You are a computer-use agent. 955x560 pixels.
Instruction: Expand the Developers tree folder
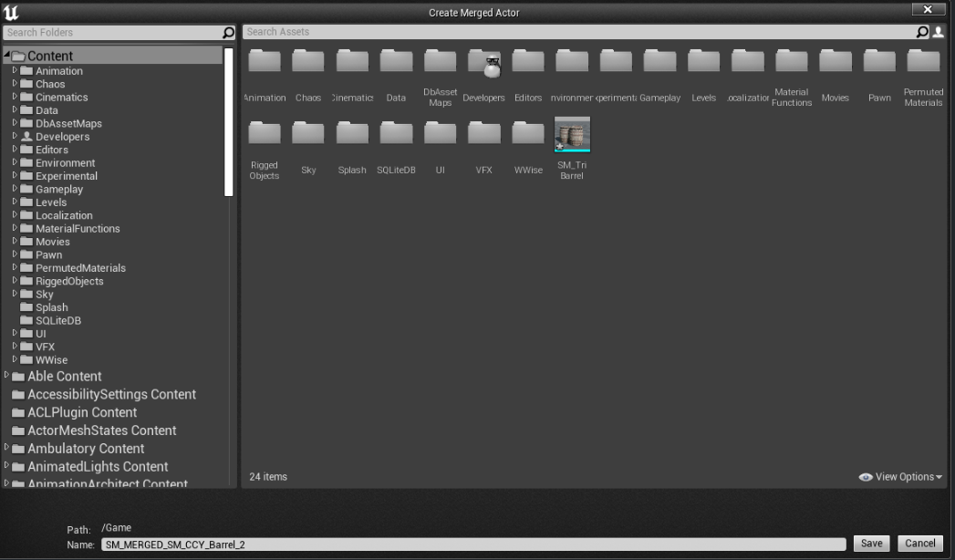tap(15, 136)
